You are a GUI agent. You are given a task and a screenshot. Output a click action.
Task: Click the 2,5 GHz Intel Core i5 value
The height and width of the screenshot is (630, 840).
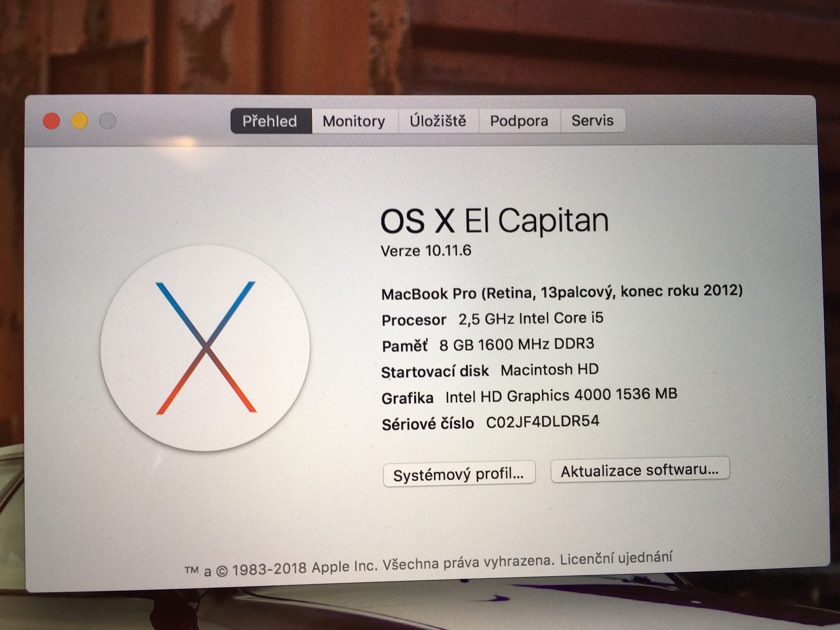click(x=531, y=319)
